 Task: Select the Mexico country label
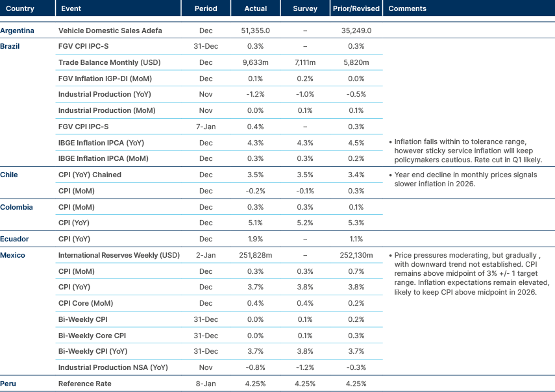(13, 255)
